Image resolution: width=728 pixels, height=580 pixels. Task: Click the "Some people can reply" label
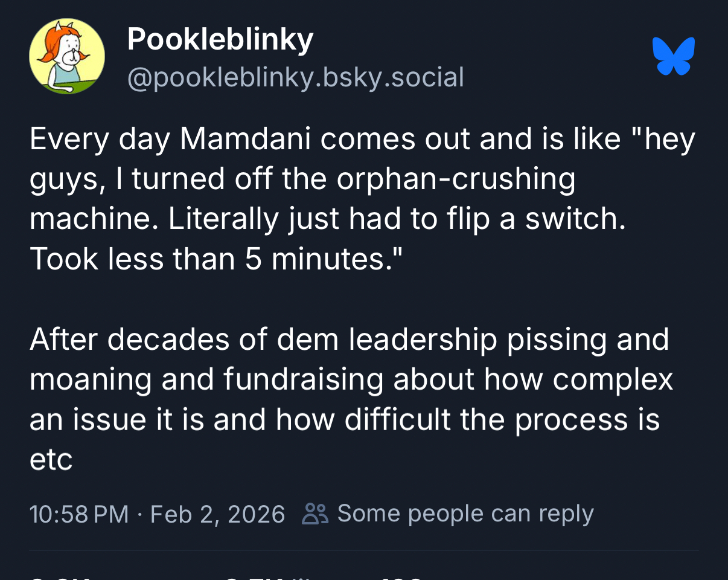point(465,514)
